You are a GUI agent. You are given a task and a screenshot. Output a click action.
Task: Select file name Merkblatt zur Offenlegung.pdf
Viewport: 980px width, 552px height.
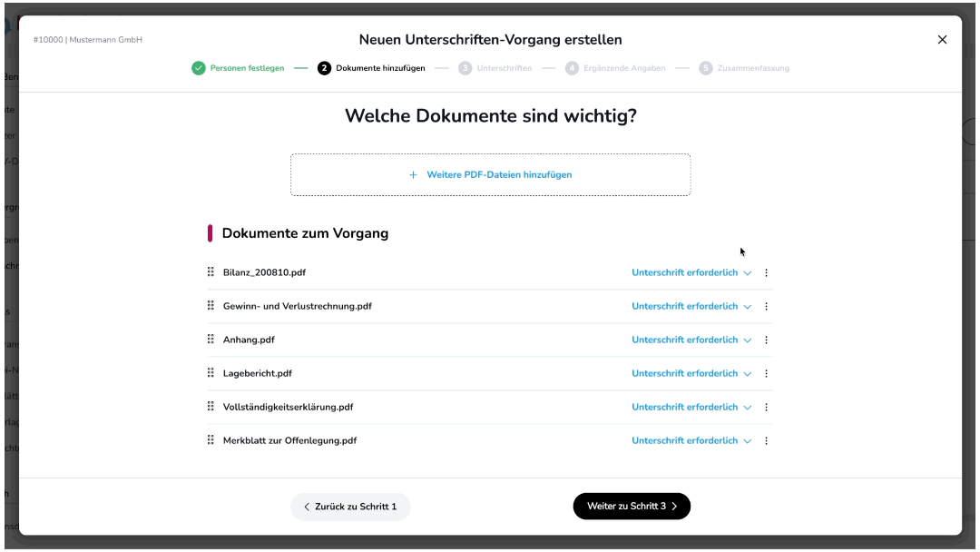[290, 440]
